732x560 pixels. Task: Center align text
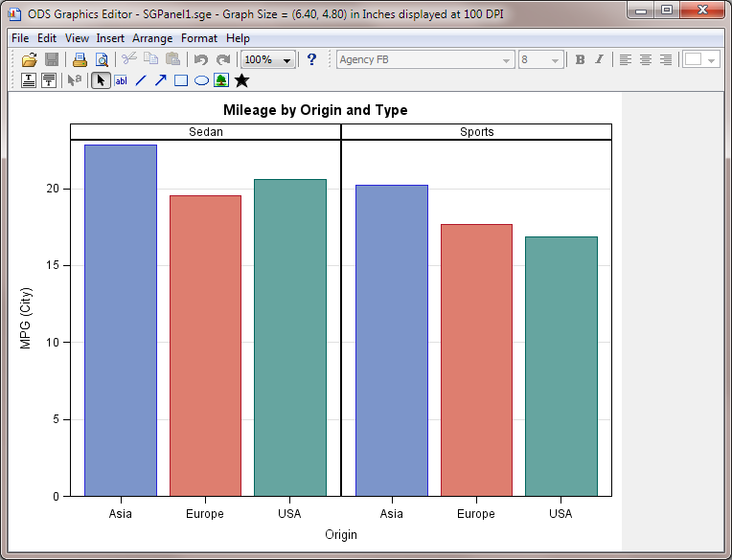point(646,59)
